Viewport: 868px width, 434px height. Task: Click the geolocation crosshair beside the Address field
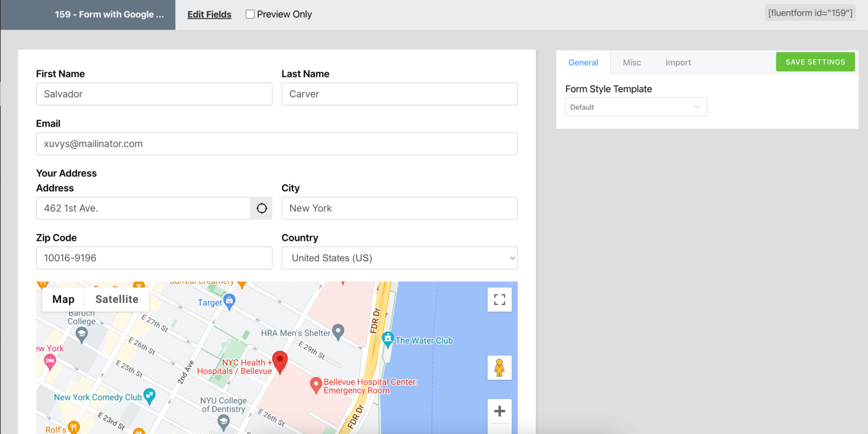pos(262,208)
